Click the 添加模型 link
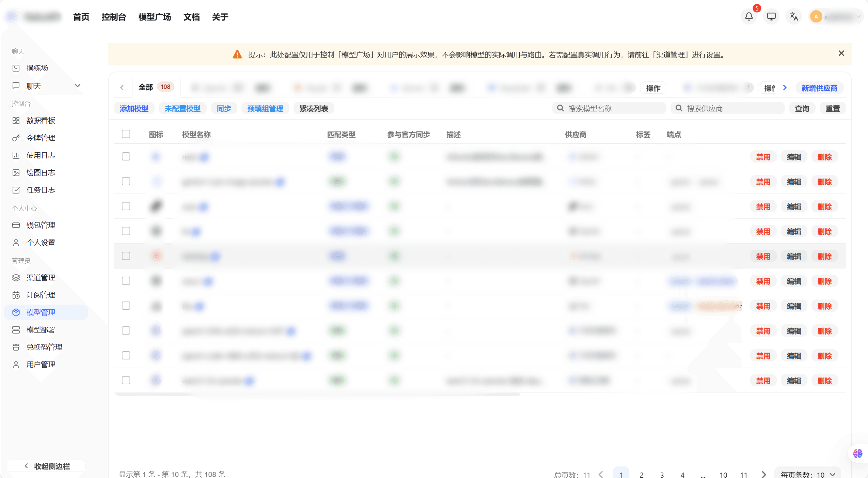 tap(134, 108)
